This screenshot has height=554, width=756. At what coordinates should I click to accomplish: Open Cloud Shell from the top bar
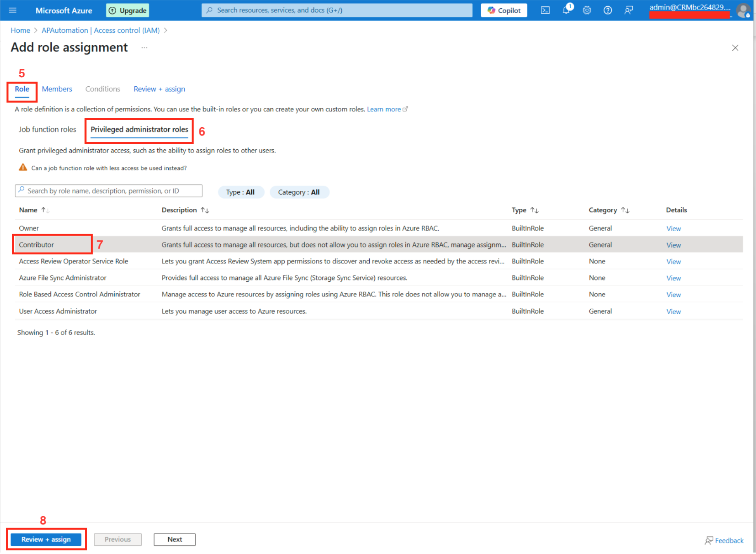click(x=545, y=10)
